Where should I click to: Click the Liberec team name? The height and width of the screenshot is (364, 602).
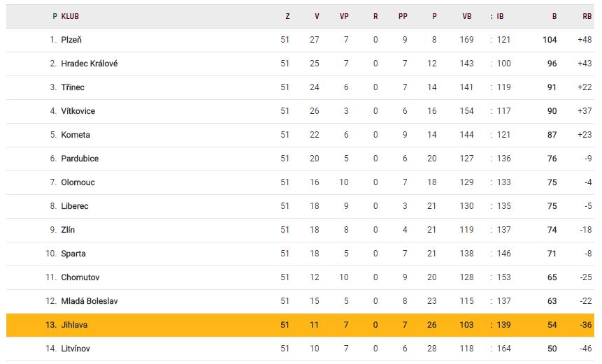(75, 206)
